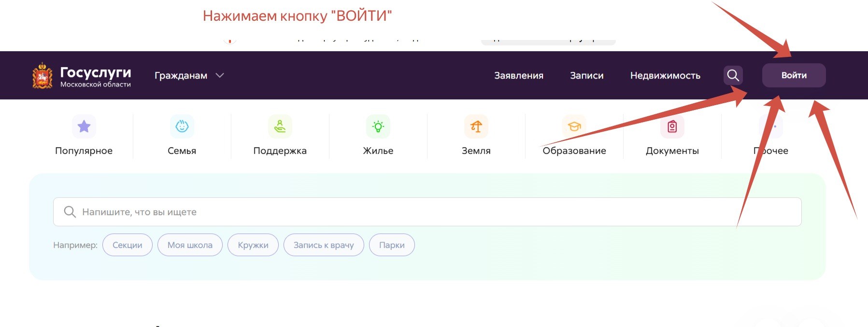Select the Прочее category label

pos(771,151)
